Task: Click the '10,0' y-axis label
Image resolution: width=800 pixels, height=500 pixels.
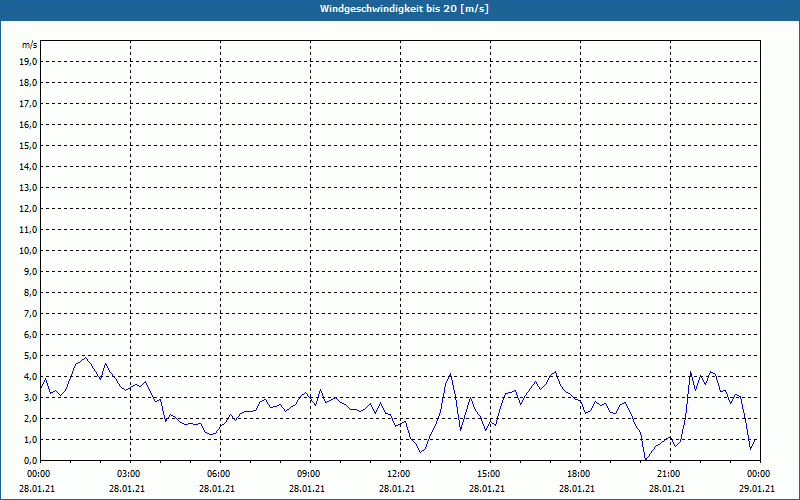Action: click(28, 251)
